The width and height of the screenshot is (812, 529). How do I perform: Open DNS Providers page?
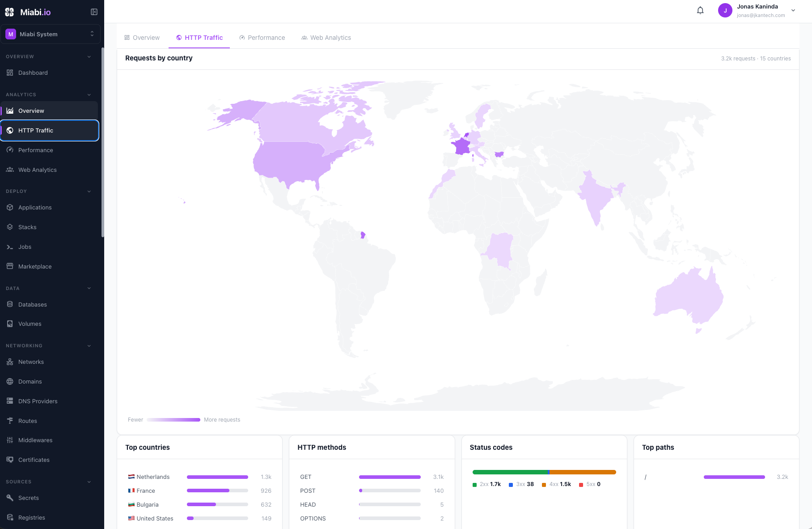(49, 401)
